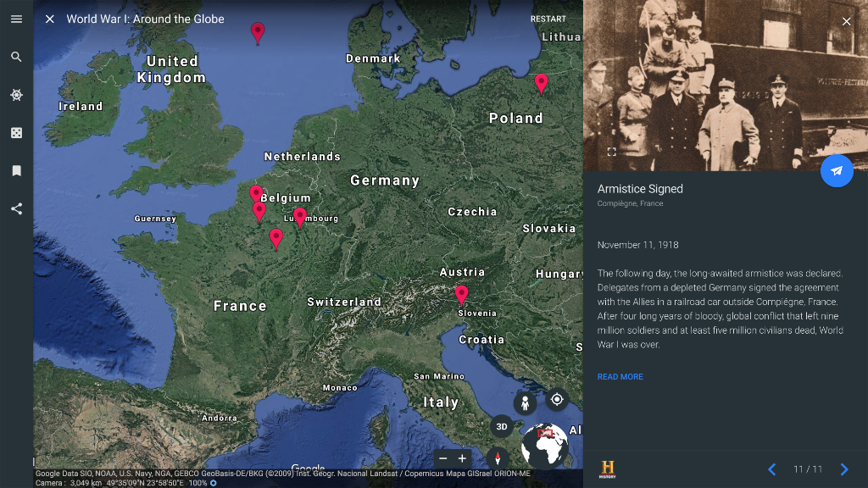Open the READ MORE link
This screenshot has width=868, height=488.
620,377
